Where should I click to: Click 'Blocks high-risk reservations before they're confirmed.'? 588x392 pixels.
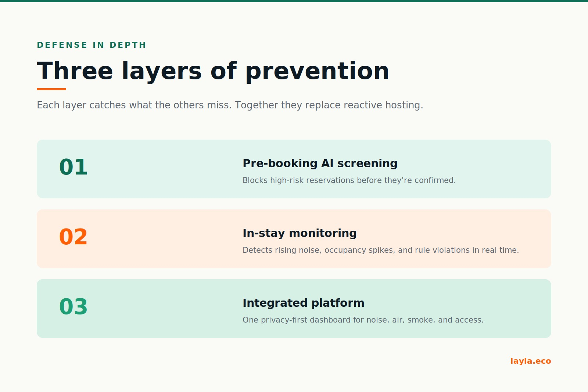point(349,180)
